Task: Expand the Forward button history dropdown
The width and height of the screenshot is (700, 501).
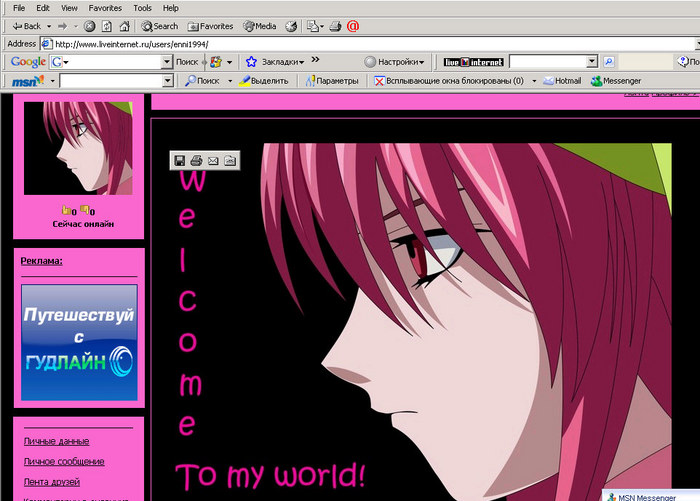Action: coord(75,26)
